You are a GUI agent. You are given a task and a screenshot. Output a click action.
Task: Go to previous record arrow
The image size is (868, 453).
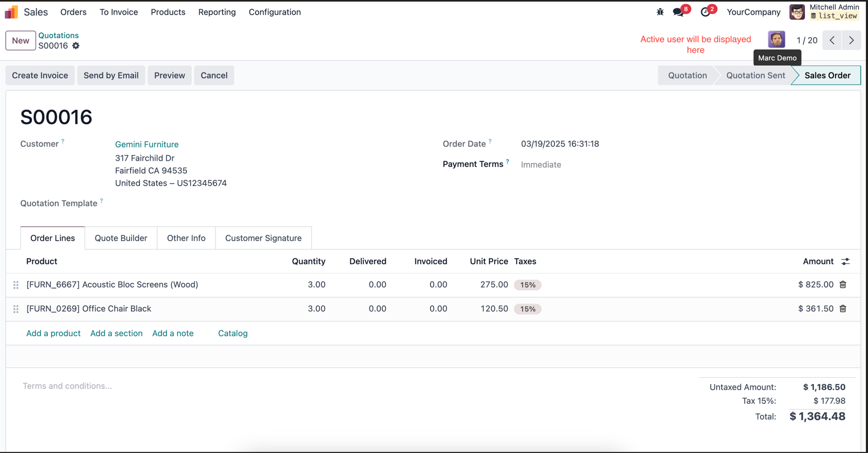tap(832, 40)
